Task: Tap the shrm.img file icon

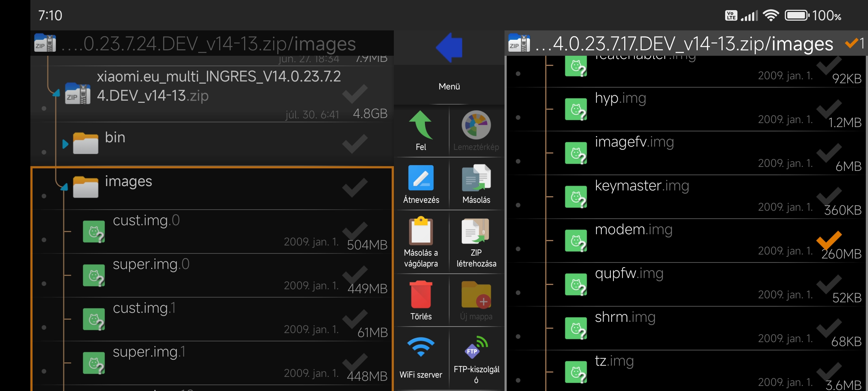Action: pos(576,329)
